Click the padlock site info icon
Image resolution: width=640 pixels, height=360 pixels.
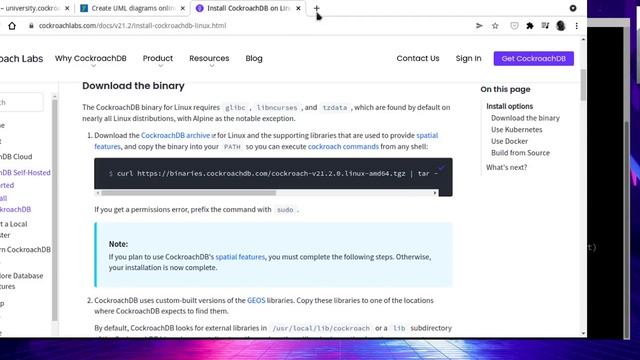(x=31, y=26)
